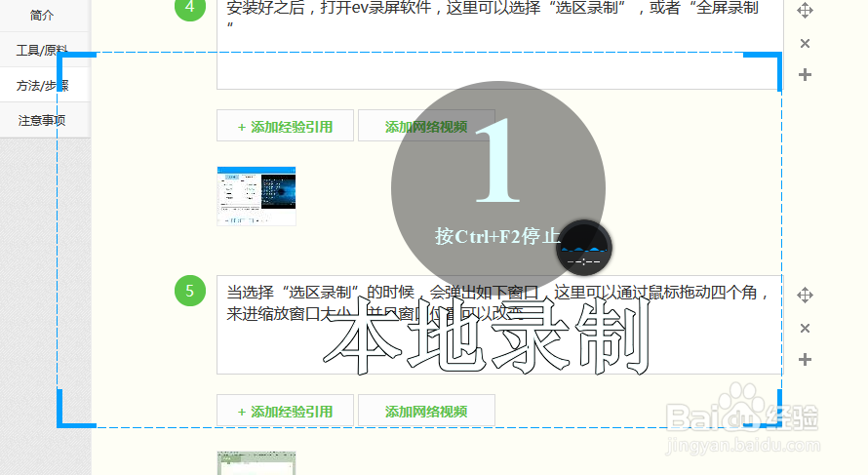Click into step 5 text box
The image size is (868, 475).
click(x=500, y=325)
